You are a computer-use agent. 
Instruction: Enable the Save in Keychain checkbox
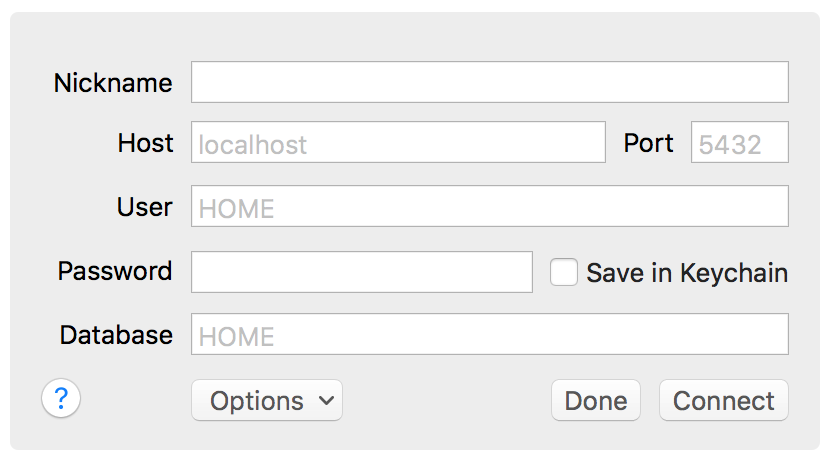point(564,272)
